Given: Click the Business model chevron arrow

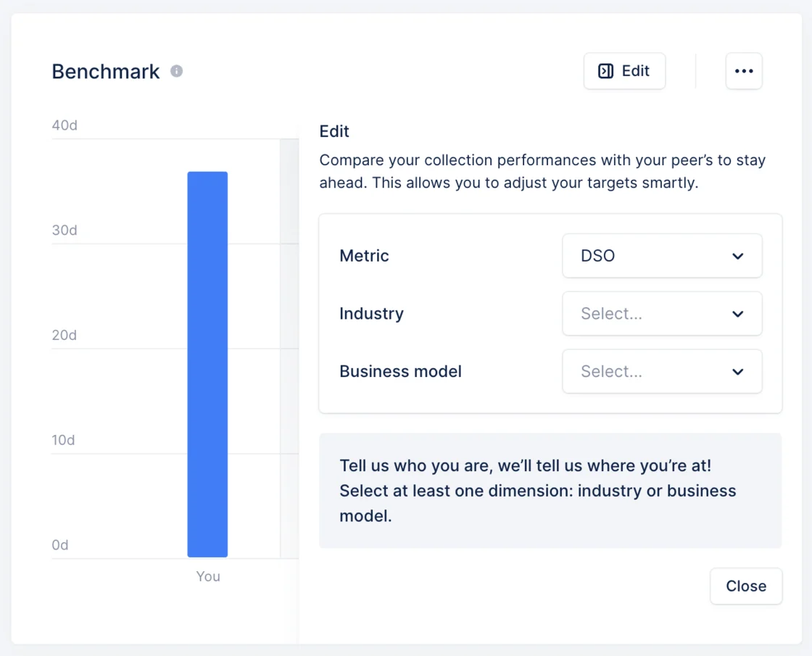Looking at the screenshot, I should (x=738, y=372).
